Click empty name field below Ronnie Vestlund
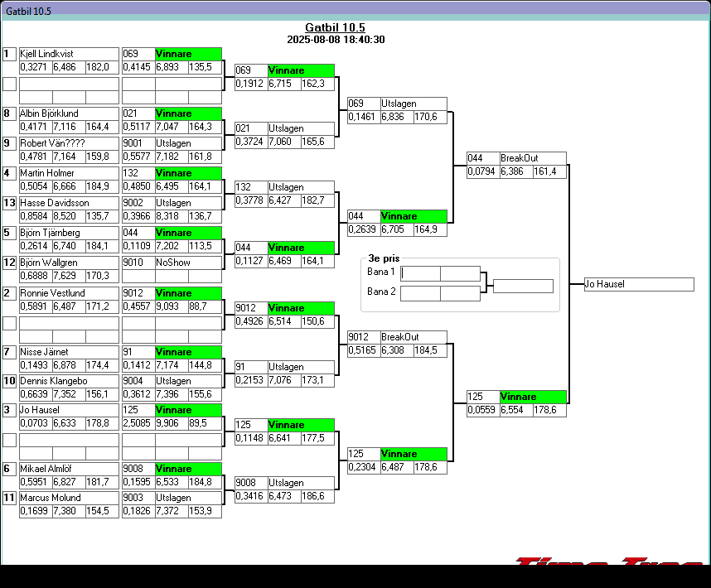This screenshot has height=588, width=711. [x=69, y=322]
